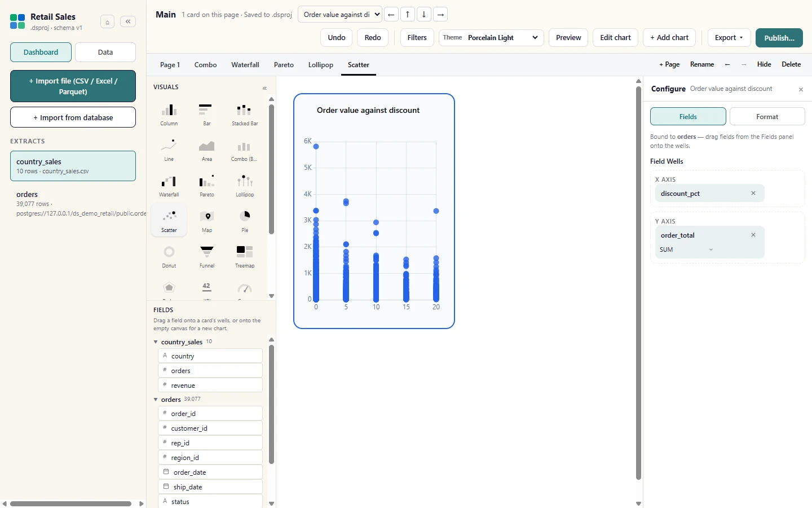Pick the Pareto chart visual
Image resolution: width=812 pixels, height=508 pixels.
pos(207,186)
